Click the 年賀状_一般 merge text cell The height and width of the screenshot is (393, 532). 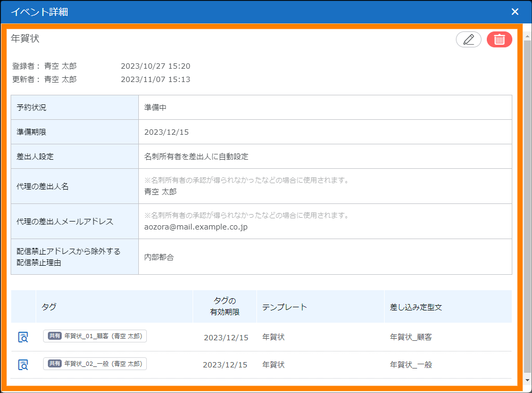tap(411, 365)
